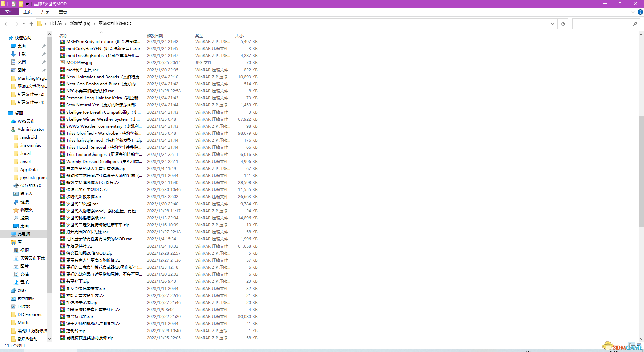Click the refresh address bar icon
The height and width of the screenshot is (352, 644).
point(563,24)
